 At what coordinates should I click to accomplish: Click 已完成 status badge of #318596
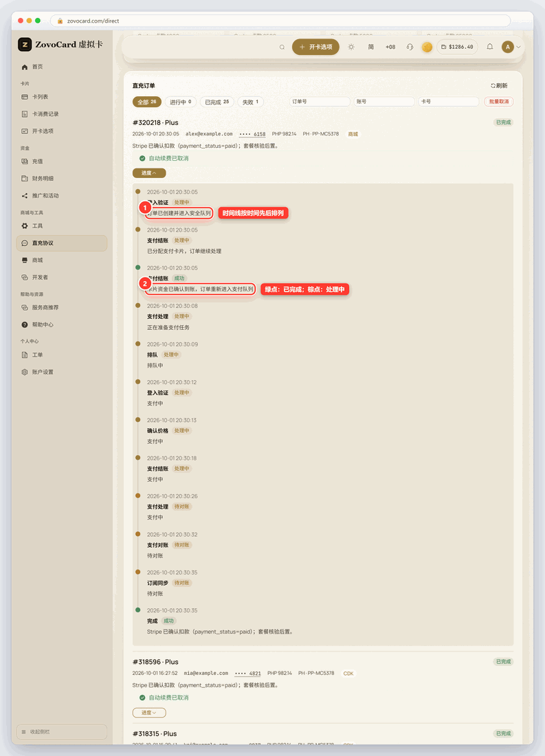(503, 661)
